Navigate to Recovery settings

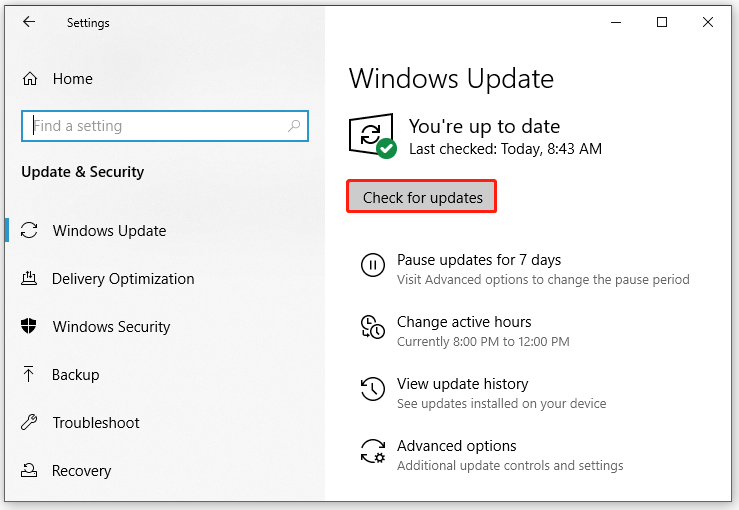coord(81,471)
